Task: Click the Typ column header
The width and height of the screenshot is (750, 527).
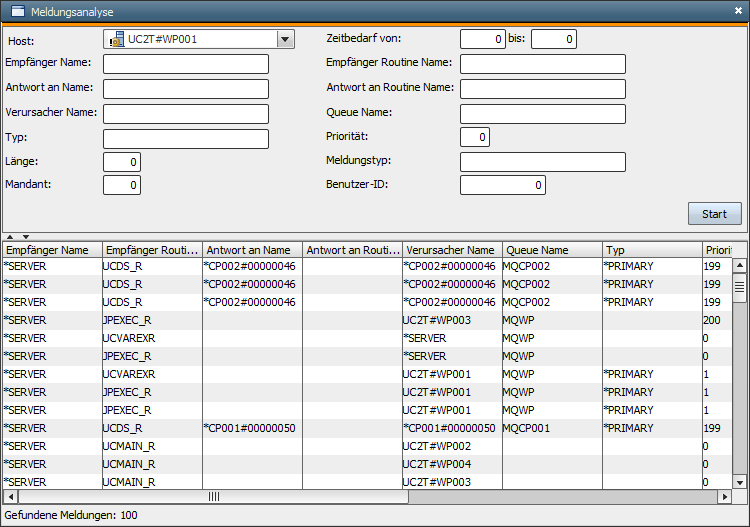Action: click(650, 250)
